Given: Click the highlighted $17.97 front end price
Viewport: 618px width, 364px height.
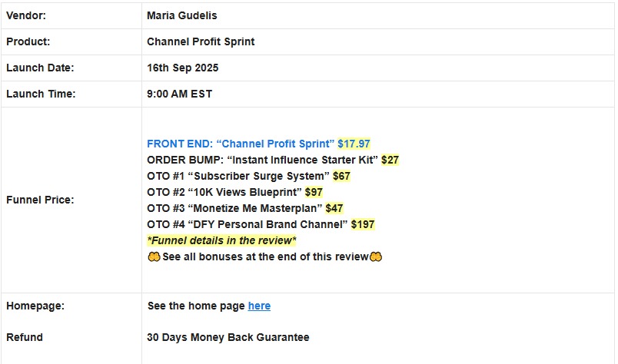Looking at the screenshot, I should (x=354, y=144).
